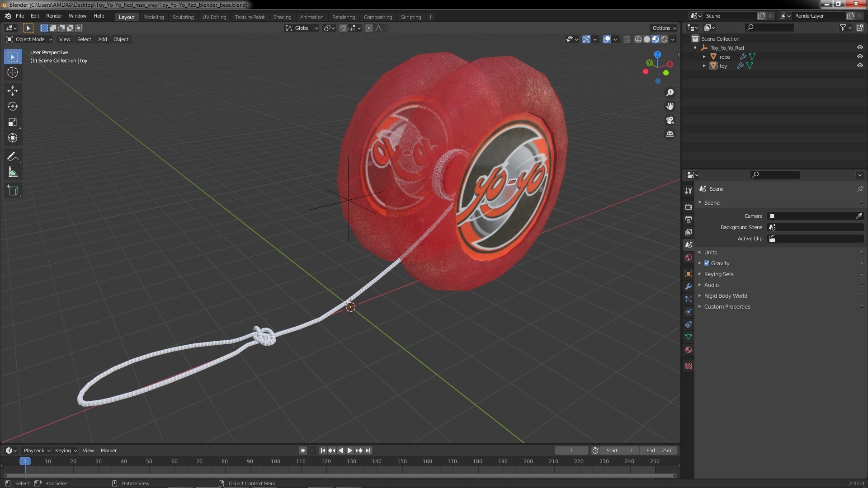Switch to the UV Editing workspace tab
Viewport: 868px width, 488px height.
point(214,17)
